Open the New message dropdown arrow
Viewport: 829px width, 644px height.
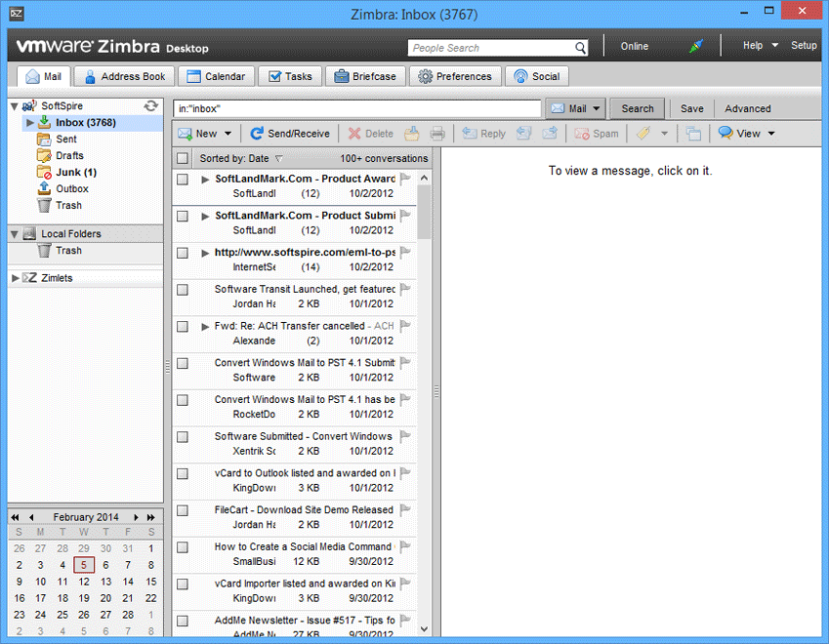pyautogui.click(x=228, y=134)
